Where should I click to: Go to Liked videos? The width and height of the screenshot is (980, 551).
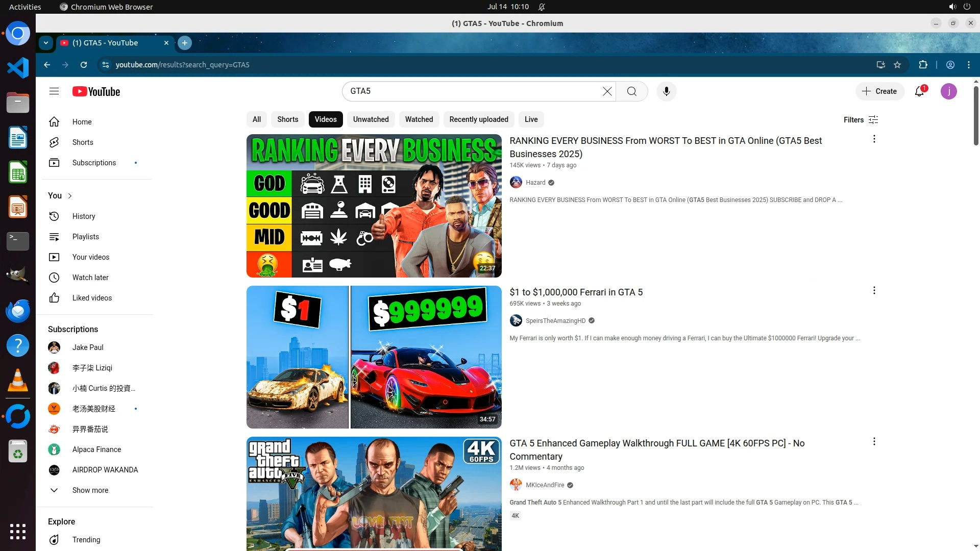click(x=92, y=298)
